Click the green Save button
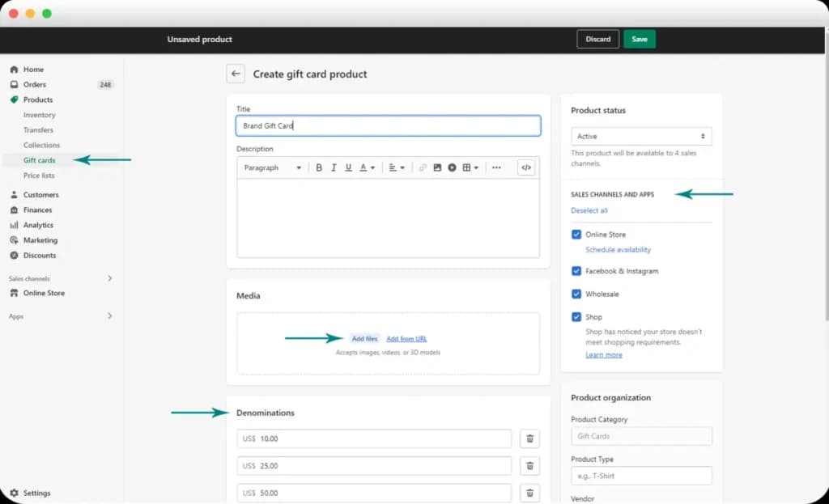 tap(640, 39)
